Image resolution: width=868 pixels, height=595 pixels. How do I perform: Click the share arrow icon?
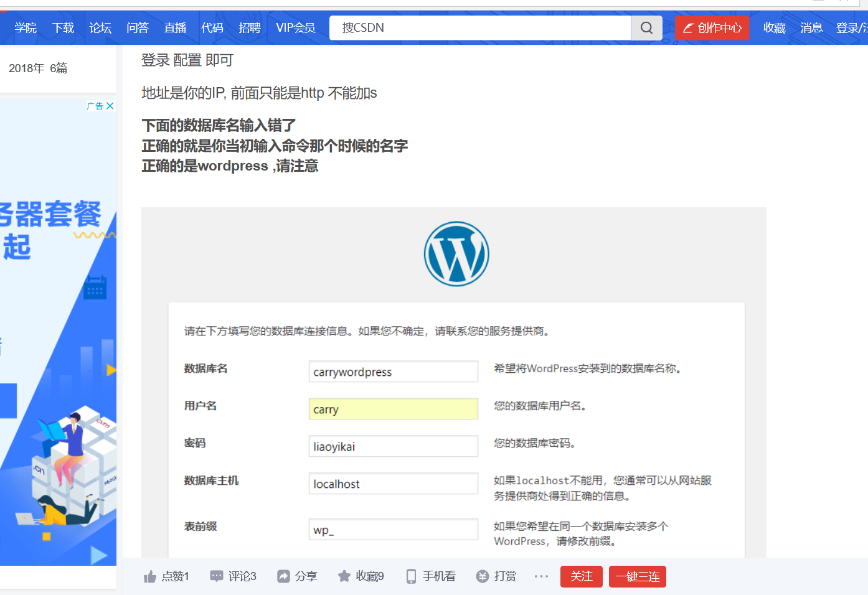[283, 576]
